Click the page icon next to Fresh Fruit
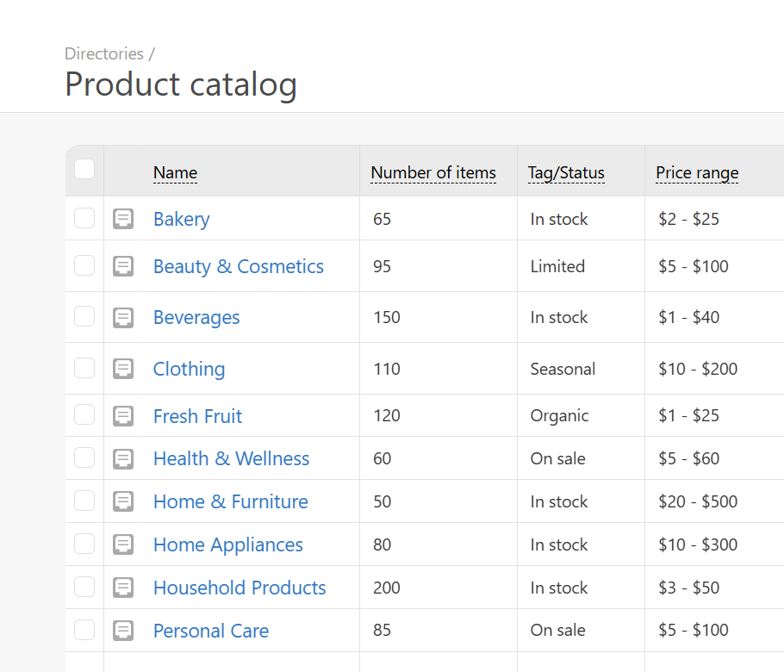Viewport: 784px width, 672px height. tap(123, 415)
